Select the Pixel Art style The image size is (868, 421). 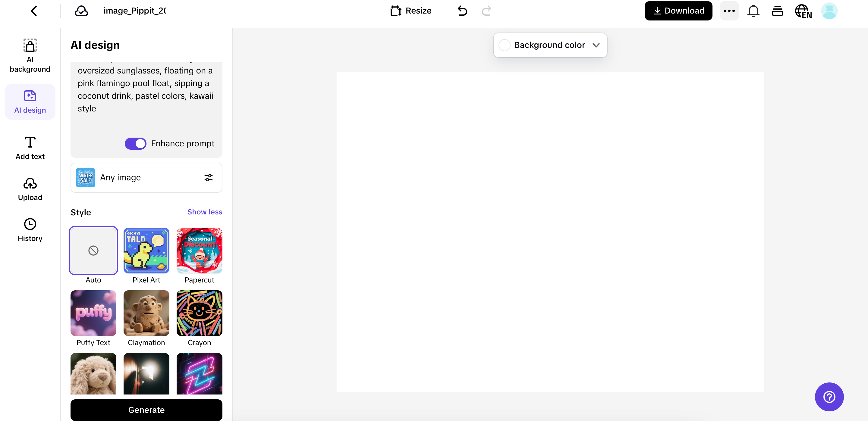pyautogui.click(x=146, y=250)
